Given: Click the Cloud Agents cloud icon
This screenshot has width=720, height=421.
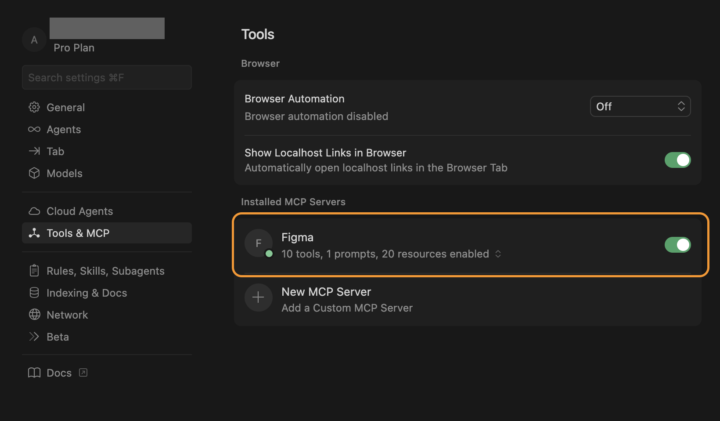Looking at the screenshot, I should click(34, 211).
